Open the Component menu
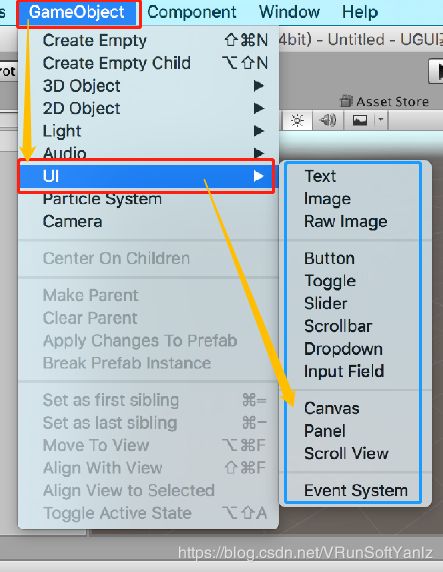 (x=192, y=12)
